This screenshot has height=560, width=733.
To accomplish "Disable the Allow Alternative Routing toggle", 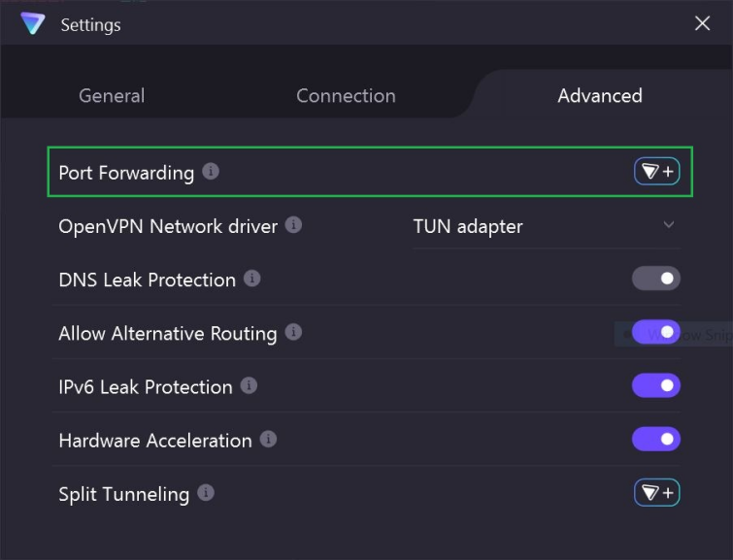I will 656,333.
